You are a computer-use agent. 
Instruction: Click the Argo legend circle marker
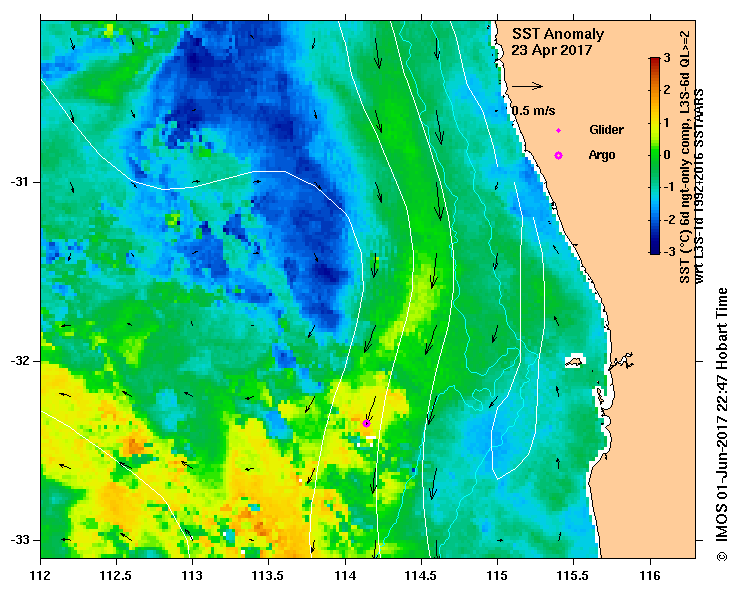coord(558,155)
